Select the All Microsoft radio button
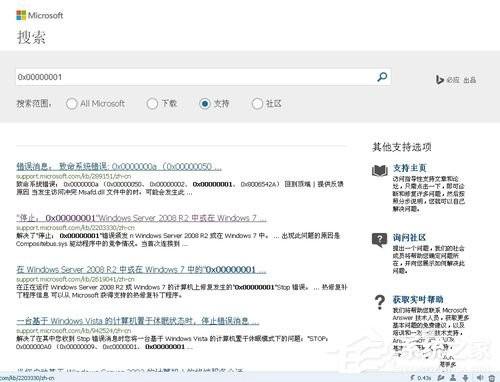The image size is (500, 382). (x=71, y=104)
